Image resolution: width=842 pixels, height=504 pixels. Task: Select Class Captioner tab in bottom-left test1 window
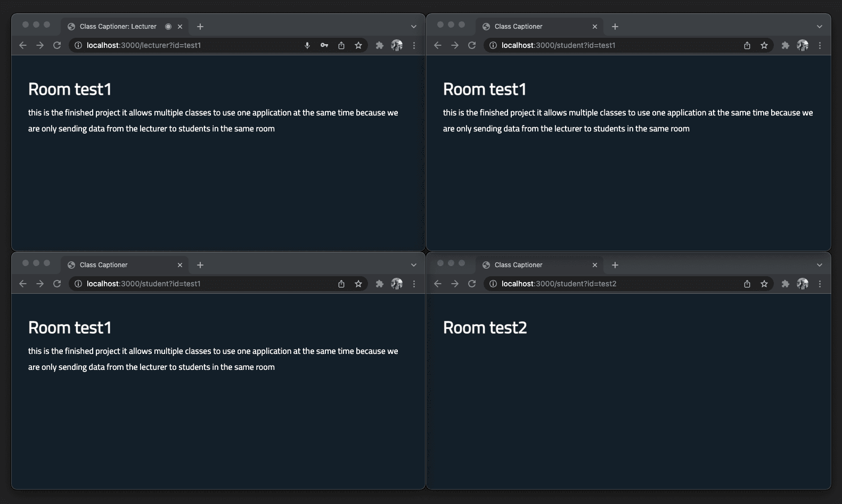(125, 265)
